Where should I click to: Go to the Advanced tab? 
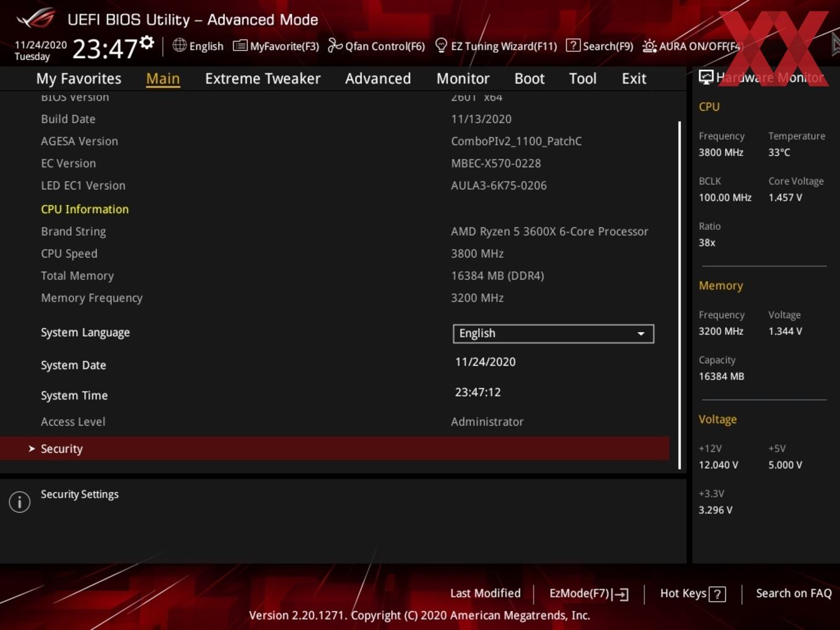(x=378, y=78)
